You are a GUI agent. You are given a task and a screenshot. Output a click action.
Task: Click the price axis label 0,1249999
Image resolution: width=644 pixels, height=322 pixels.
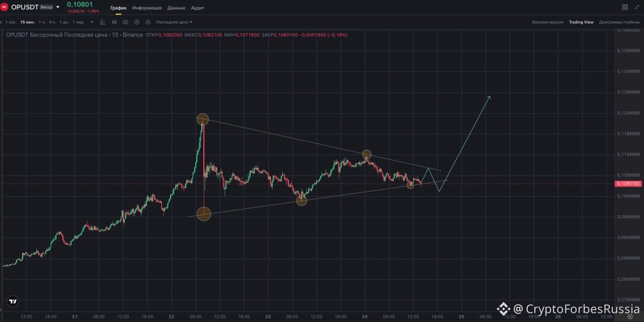pos(628,113)
